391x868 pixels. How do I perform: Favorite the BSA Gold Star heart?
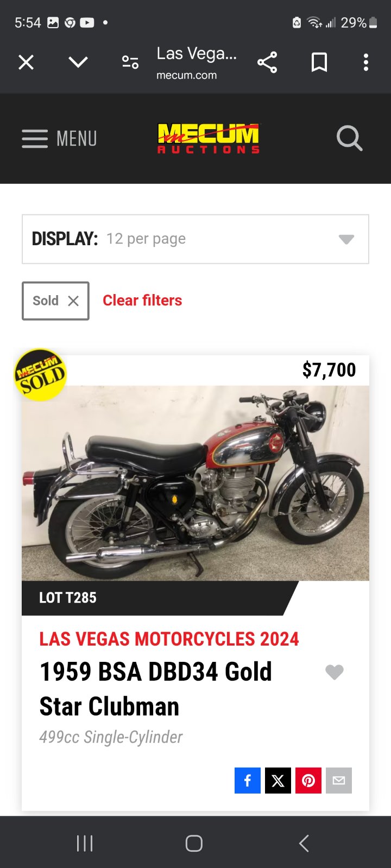pos(335,672)
